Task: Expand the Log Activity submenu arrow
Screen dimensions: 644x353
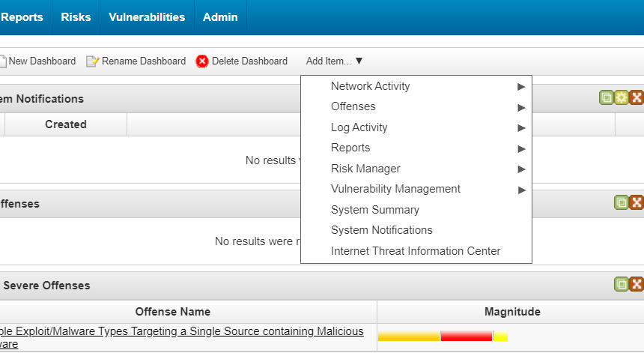Action: [521, 127]
